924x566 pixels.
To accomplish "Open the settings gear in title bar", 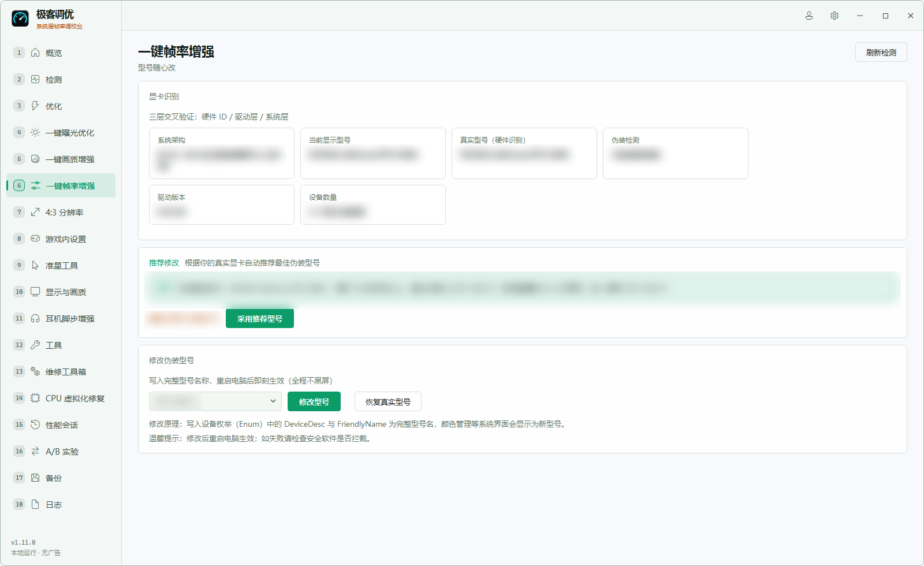I will (x=834, y=16).
